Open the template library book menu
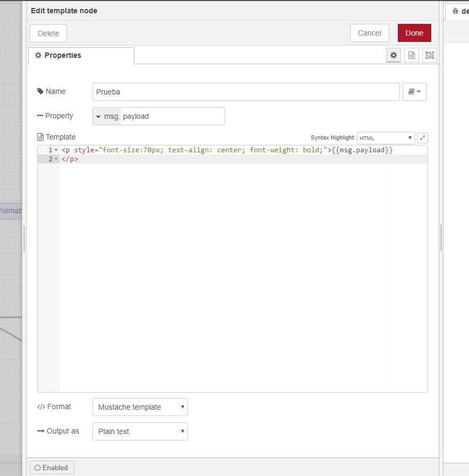Image resolution: width=469 pixels, height=476 pixels. click(x=414, y=92)
